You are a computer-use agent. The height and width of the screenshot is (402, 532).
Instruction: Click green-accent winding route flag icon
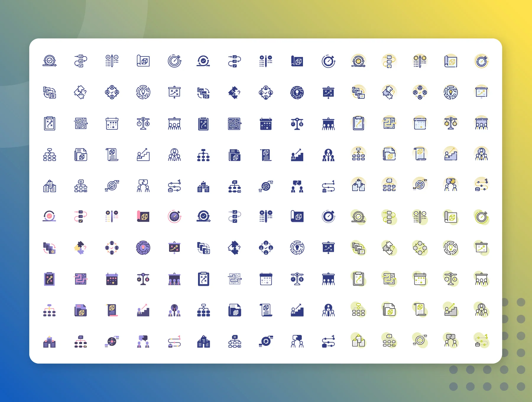point(482,341)
